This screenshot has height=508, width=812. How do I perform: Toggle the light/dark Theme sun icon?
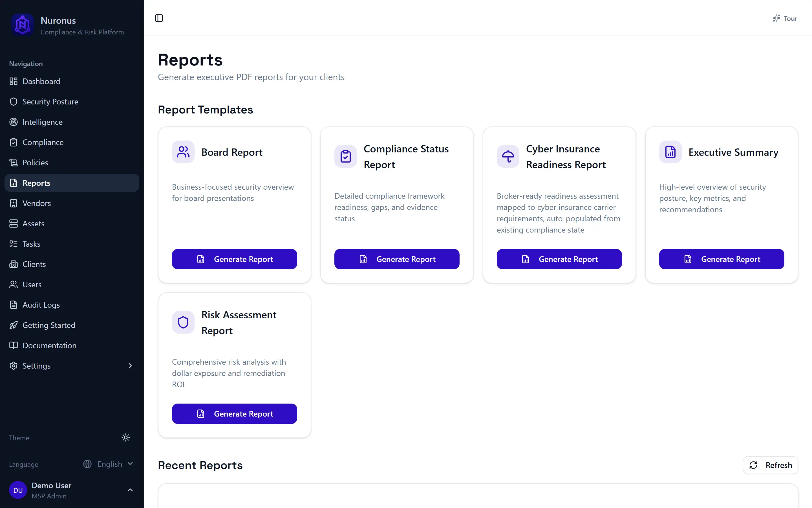click(125, 437)
